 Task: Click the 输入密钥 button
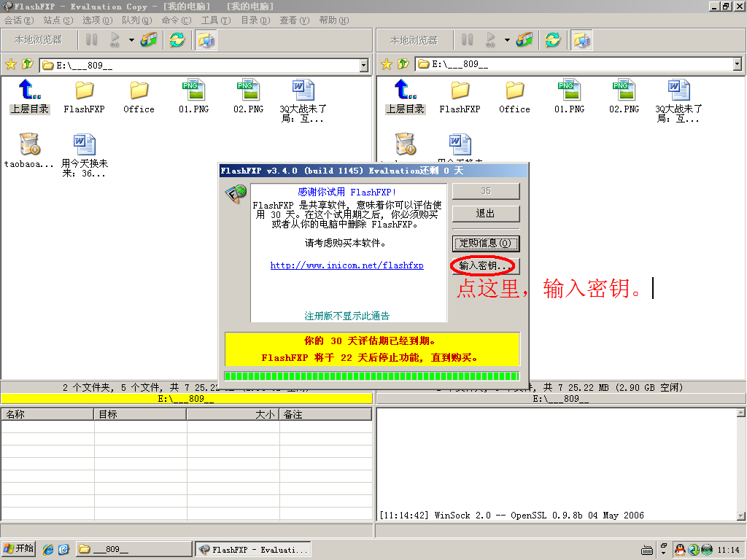pyautogui.click(x=486, y=266)
